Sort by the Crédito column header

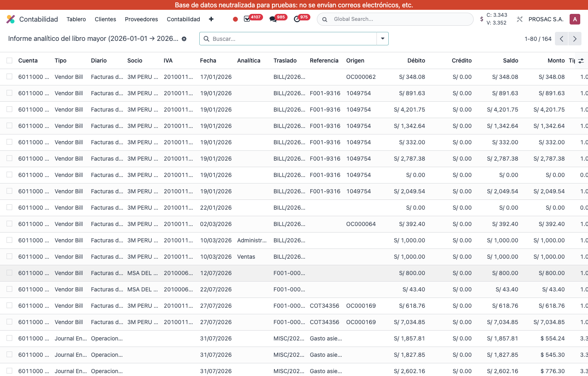[462, 60]
